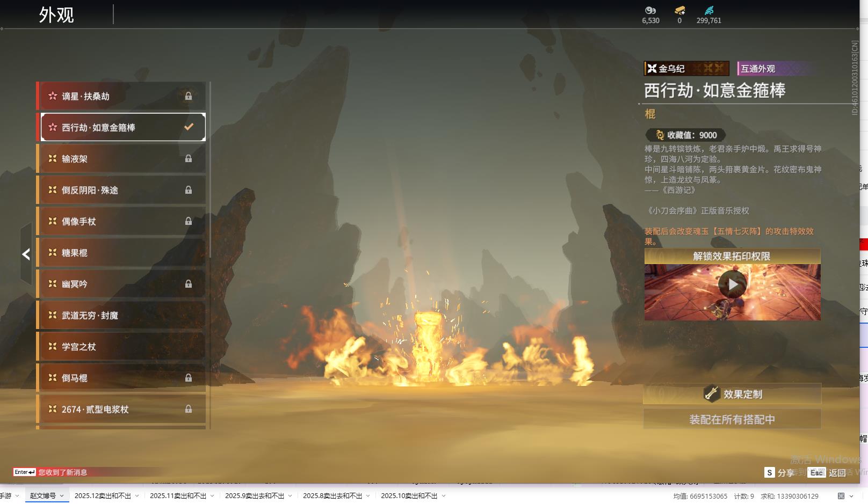The height and width of the screenshot is (504, 868).
Task: Click the lock icon on 输液架
Action: tap(189, 158)
